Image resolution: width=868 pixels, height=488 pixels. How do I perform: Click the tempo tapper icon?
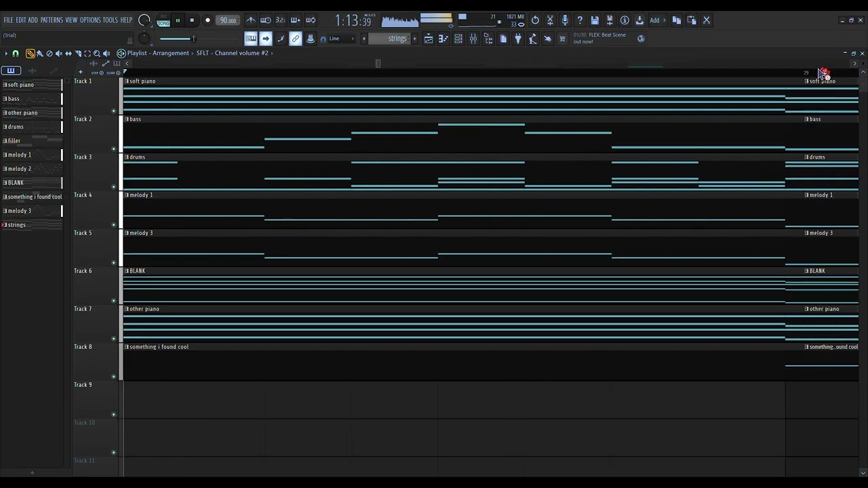(x=533, y=39)
